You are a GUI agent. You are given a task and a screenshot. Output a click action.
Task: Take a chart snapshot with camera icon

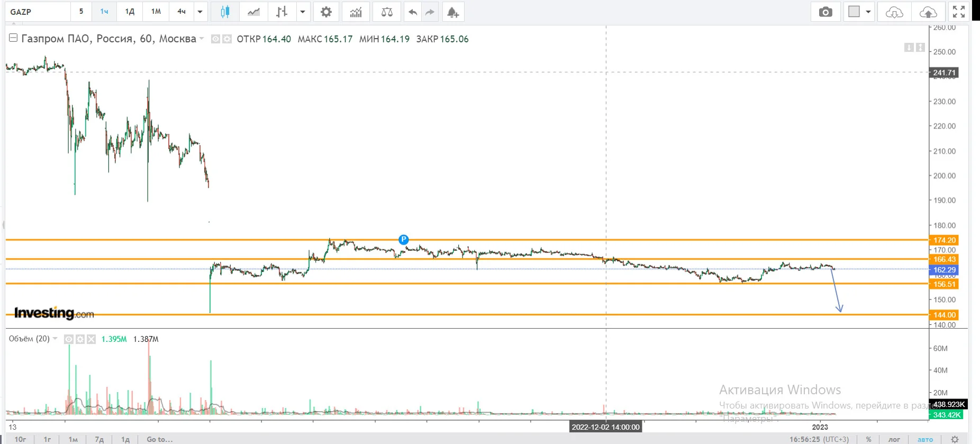[825, 12]
